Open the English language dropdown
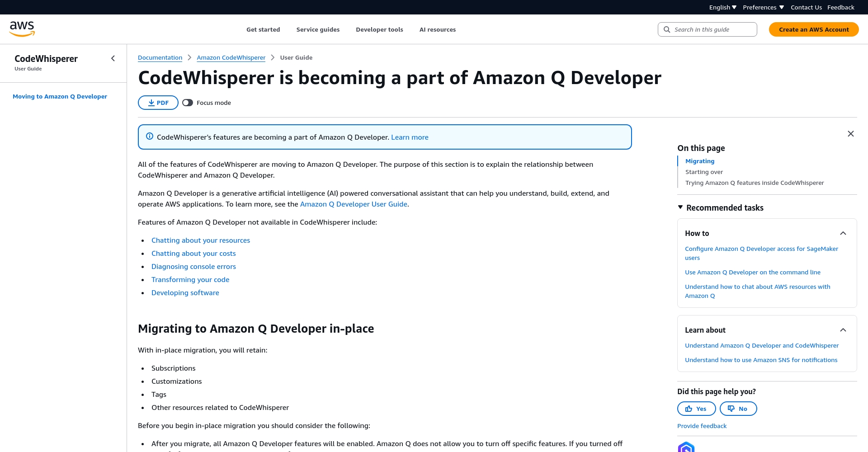Image resolution: width=868 pixels, height=452 pixels. pos(722,7)
